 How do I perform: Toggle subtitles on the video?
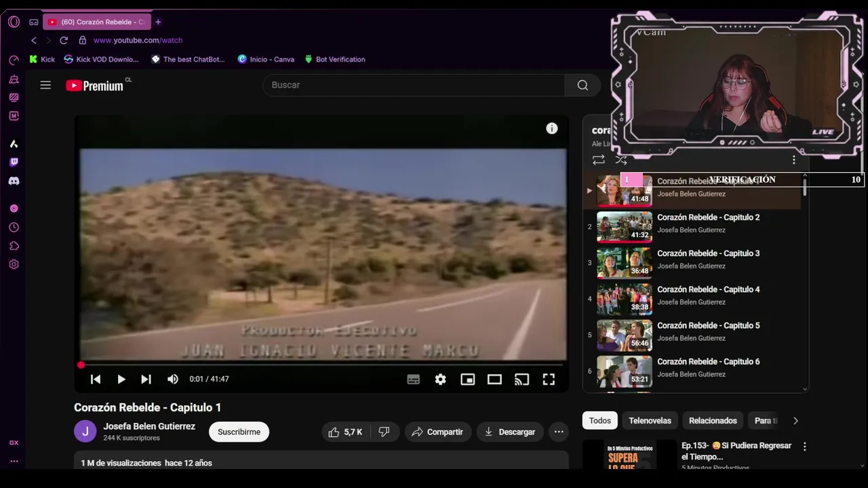coord(414,380)
